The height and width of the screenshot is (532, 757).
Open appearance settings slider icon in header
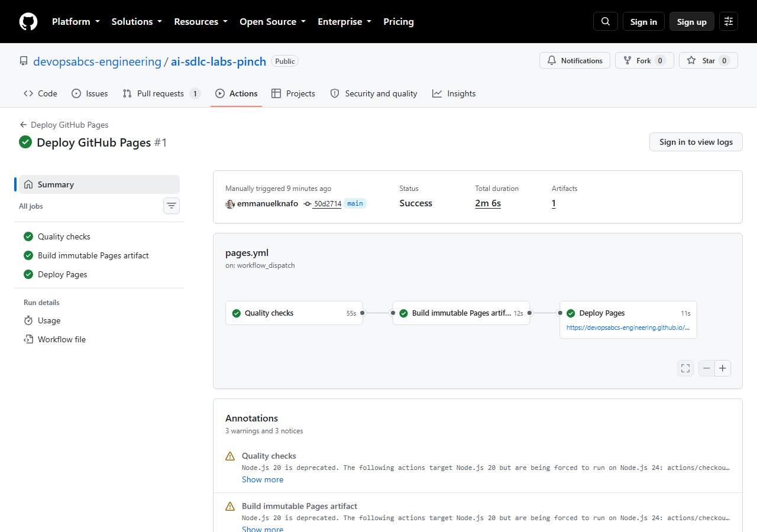(x=729, y=21)
